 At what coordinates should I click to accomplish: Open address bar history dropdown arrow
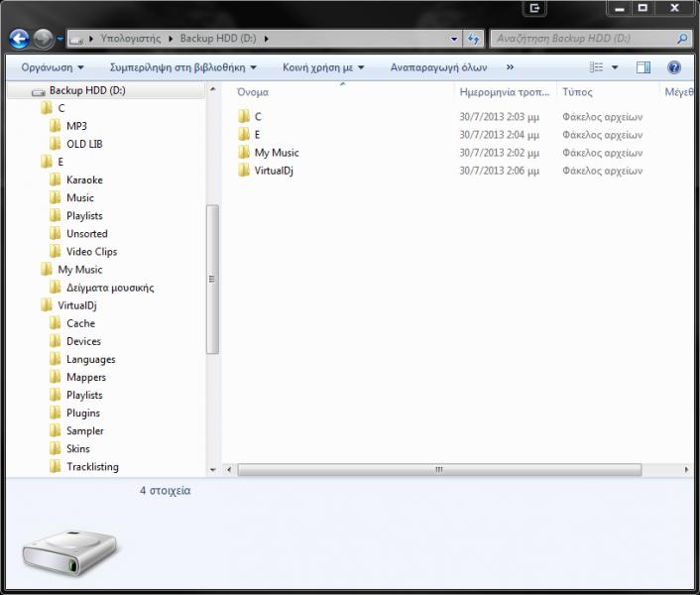(454, 39)
